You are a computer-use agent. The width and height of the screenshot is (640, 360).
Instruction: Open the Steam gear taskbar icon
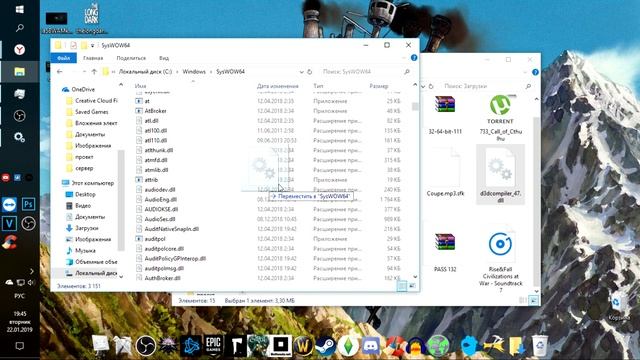[19, 137]
